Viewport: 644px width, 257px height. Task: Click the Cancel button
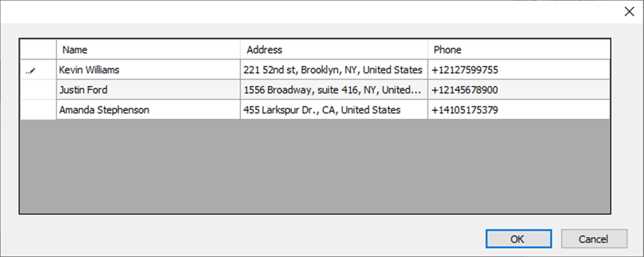(x=594, y=239)
